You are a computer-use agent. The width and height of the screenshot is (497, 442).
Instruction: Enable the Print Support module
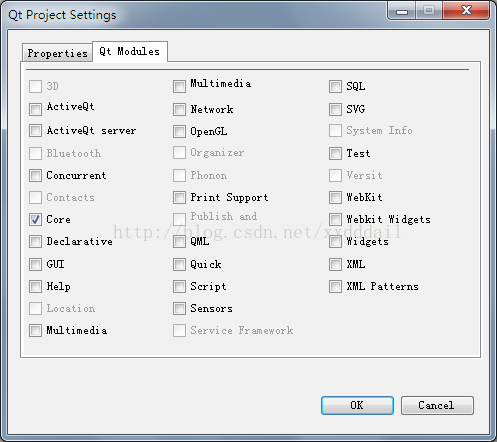[x=179, y=197]
